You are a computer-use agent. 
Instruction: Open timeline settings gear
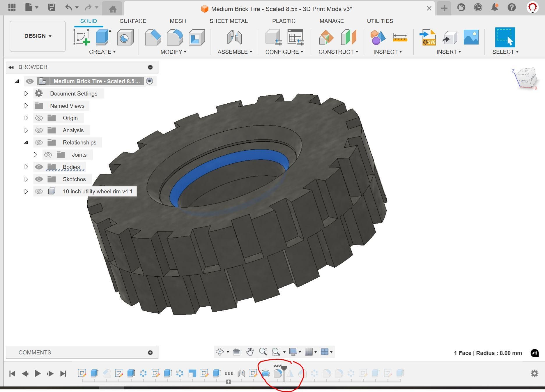[535, 373]
